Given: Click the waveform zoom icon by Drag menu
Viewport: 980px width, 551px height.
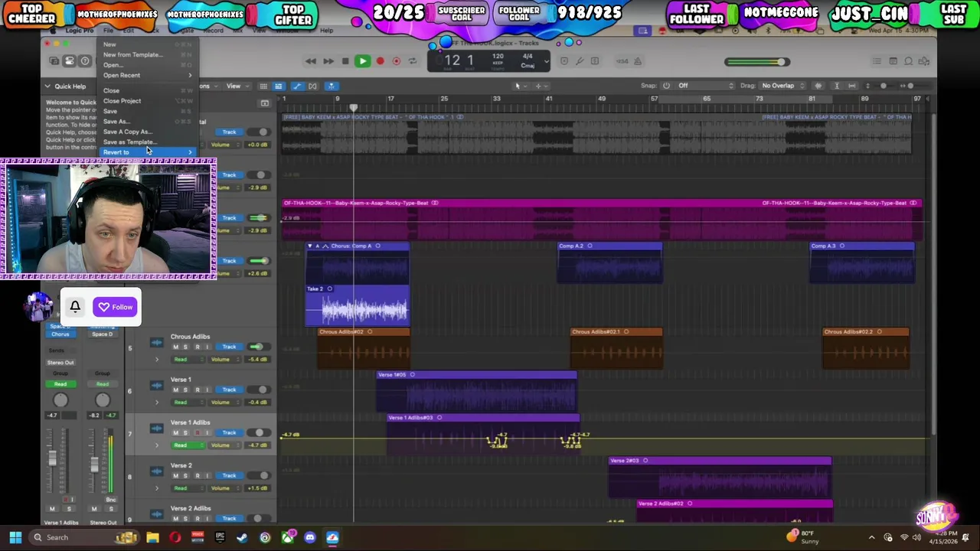Looking at the screenshot, I should (x=818, y=86).
